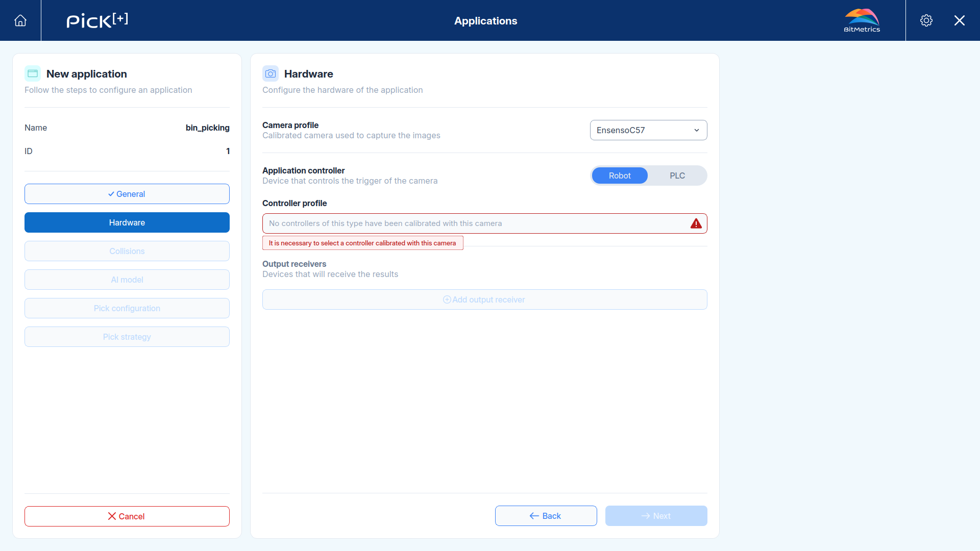Open the Collisions step
Image resolution: width=980 pixels, height=551 pixels.
(x=127, y=251)
